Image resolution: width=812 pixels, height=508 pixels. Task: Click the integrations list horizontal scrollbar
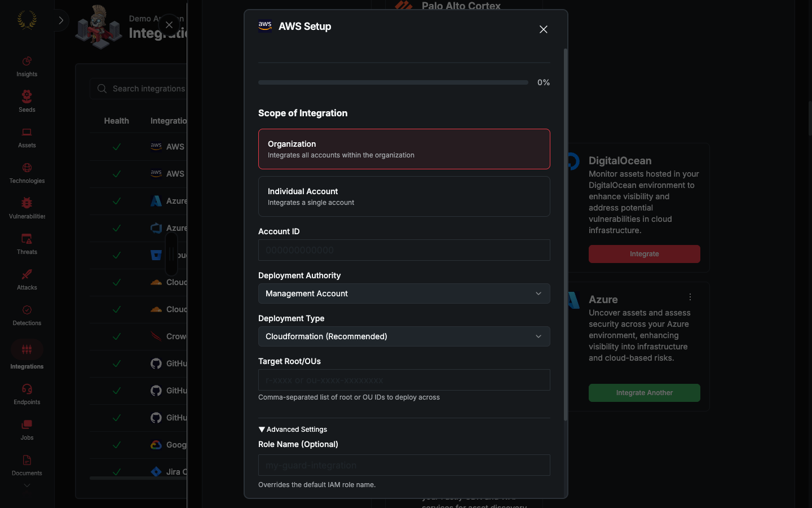tap(138, 478)
